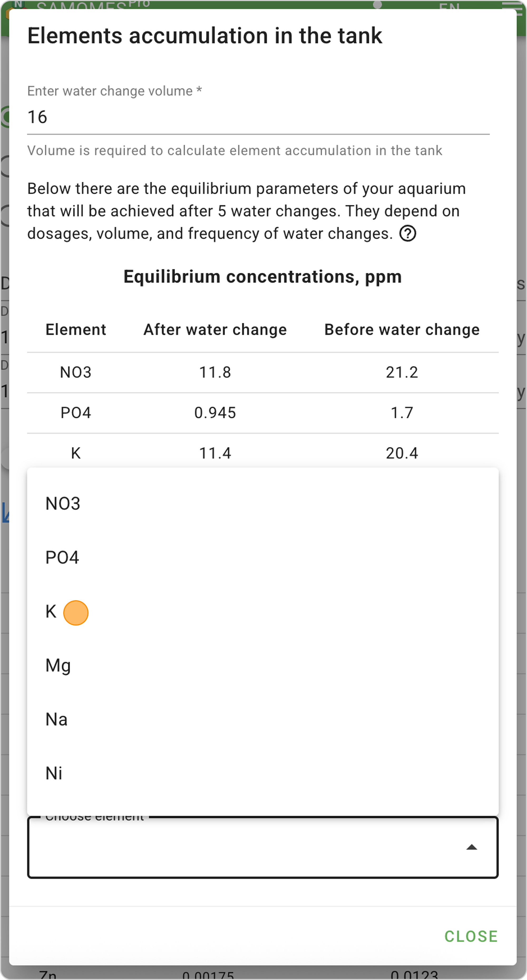Collapse the Choose element dropdown arrow
527x980 pixels.
(x=471, y=847)
